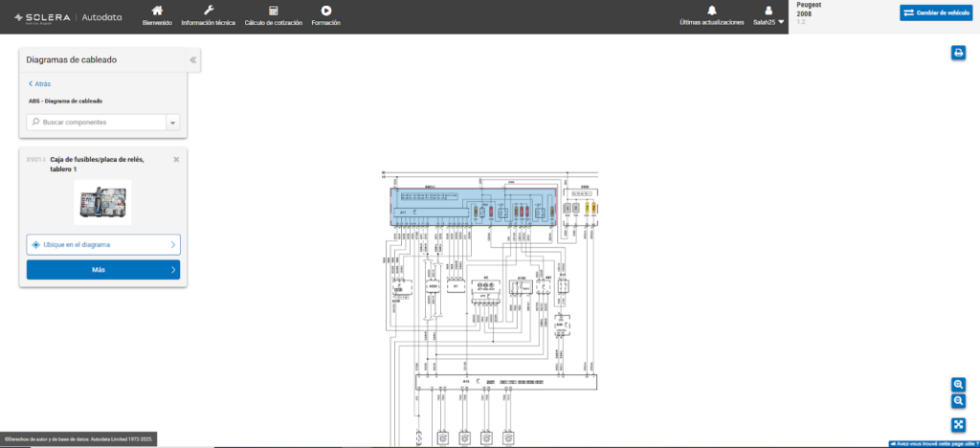
Task: Fit diagram to full screen
Action: pos(958,424)
